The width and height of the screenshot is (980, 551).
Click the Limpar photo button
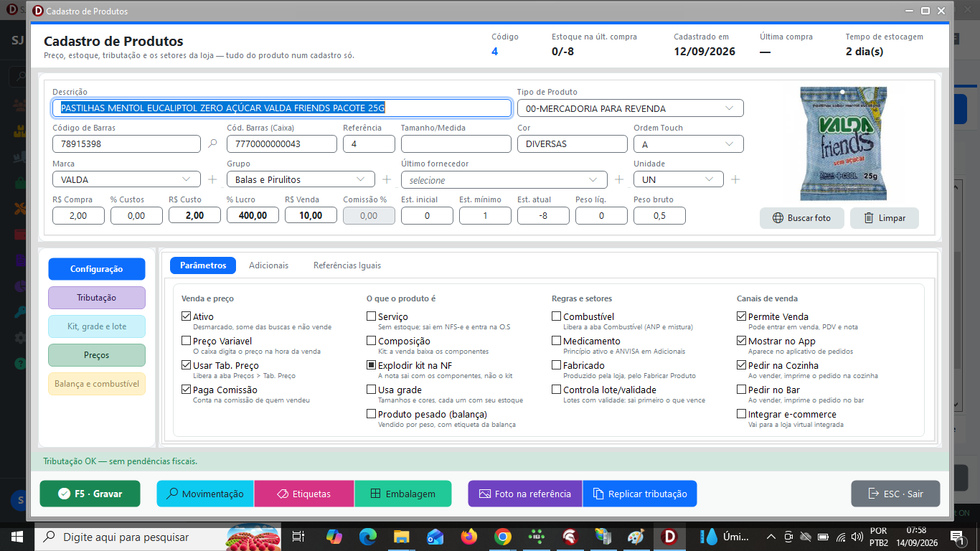885,218
